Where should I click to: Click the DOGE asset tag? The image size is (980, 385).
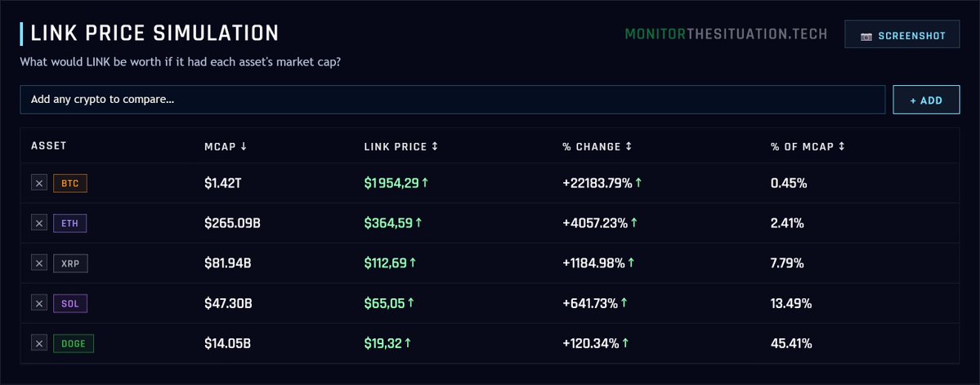[x=74, y=343]
